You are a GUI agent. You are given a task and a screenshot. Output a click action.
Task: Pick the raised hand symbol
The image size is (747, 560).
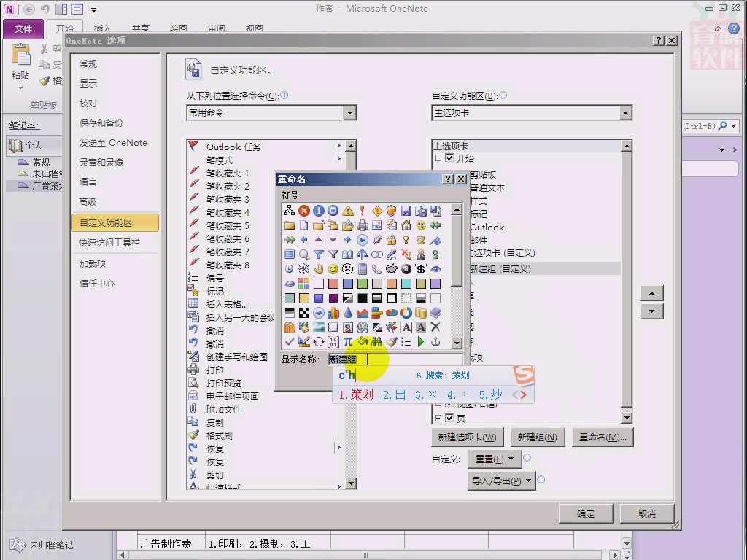pos(318,269)
